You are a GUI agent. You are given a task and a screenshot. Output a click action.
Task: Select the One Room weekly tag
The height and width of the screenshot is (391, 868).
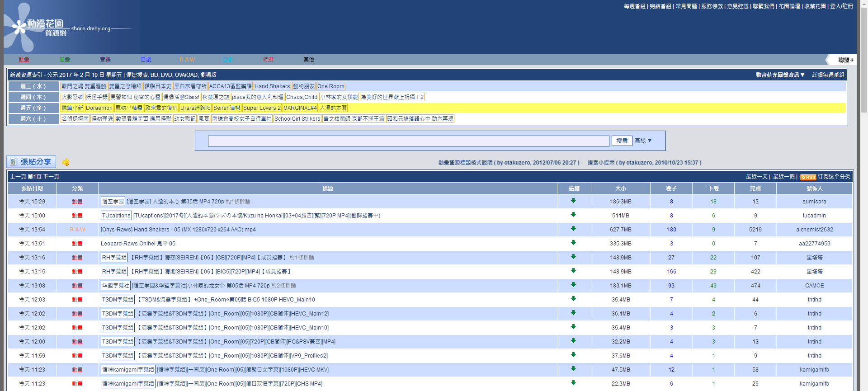(x=331, y=86)
